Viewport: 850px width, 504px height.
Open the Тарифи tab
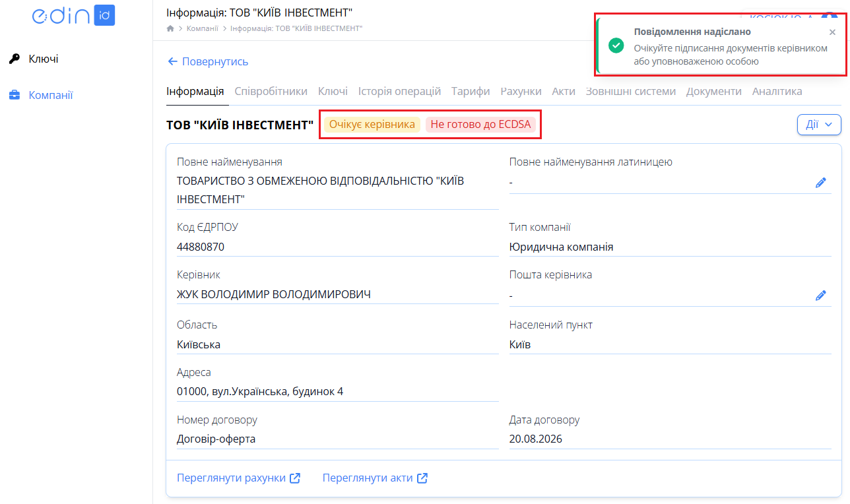pos(471,92)
